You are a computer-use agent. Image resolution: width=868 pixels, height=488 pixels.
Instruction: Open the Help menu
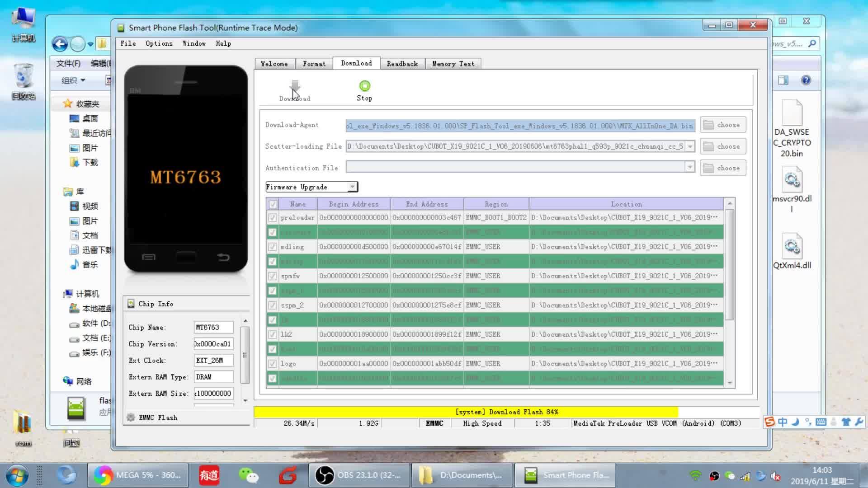223,43
